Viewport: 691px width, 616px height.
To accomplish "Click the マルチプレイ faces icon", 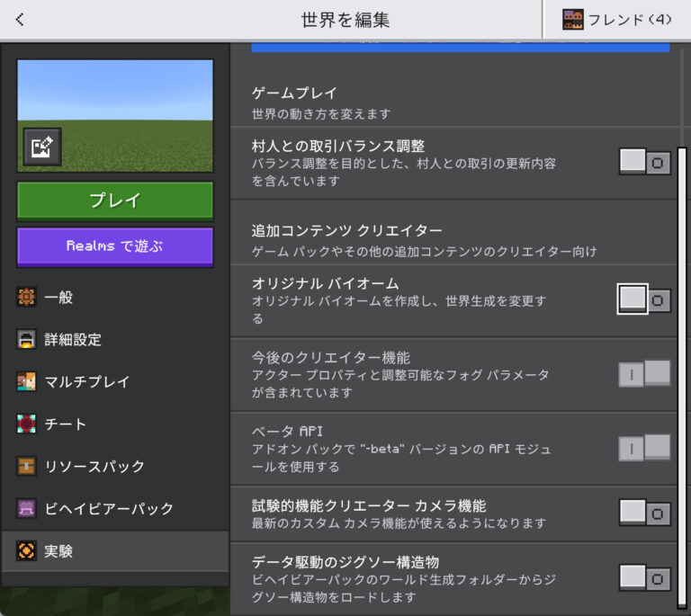I will point(27,382).
